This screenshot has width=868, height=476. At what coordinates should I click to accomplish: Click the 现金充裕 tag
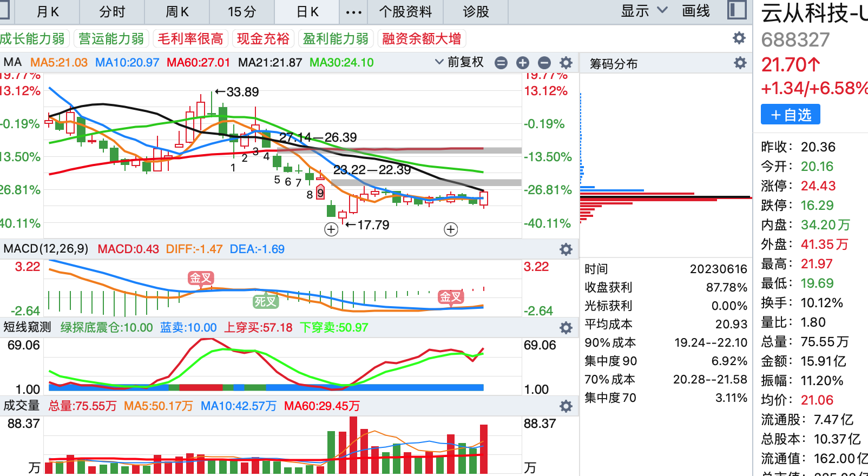[x=263, y=39]
